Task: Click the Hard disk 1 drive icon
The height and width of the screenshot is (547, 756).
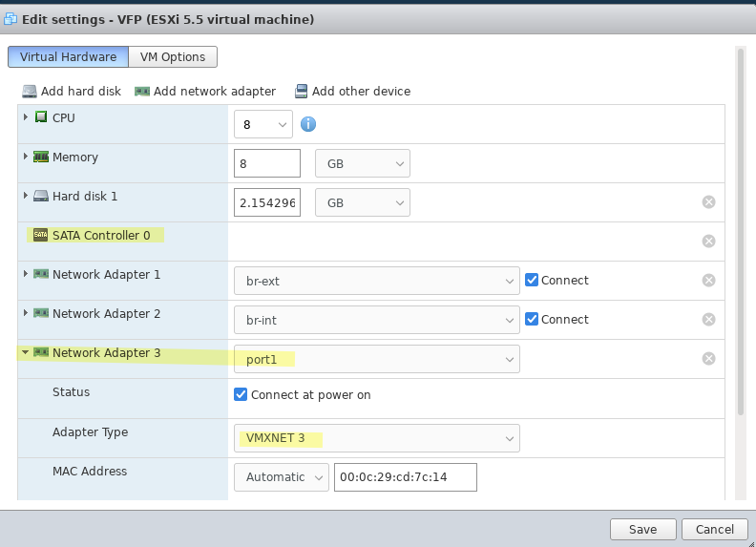Action: click(x=41, y=196)
